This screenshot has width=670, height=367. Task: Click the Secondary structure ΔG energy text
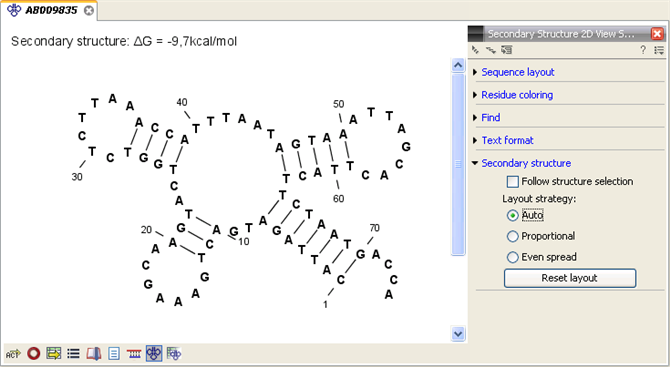pyautogui.click(x=124, y=41)
